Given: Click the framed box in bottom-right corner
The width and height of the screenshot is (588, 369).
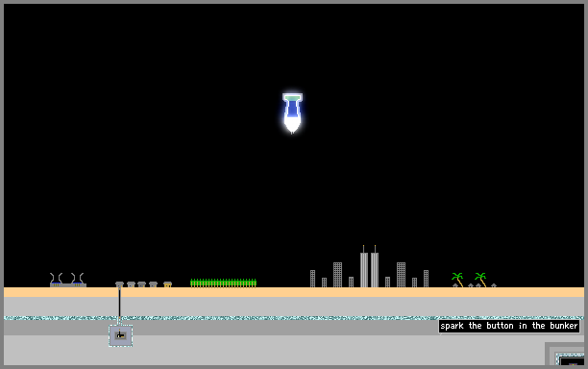Looking at the screenshot, I should pyautogui.click(x=566, y=355).
